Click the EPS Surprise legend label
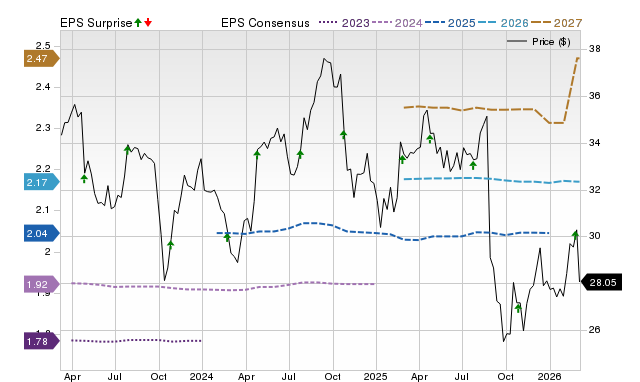 coord(96,23)
